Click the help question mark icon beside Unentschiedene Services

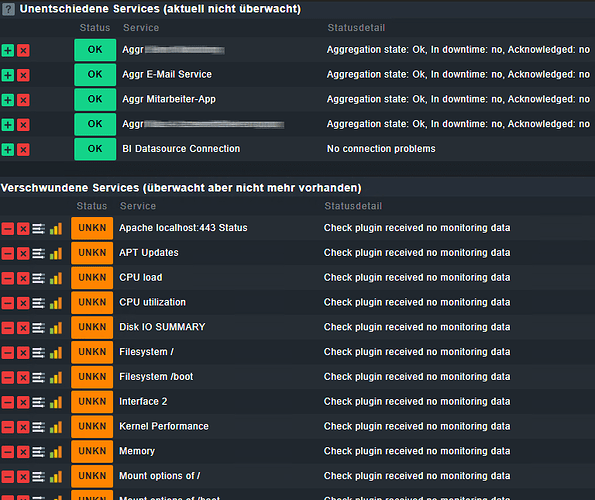coord(8,9)
